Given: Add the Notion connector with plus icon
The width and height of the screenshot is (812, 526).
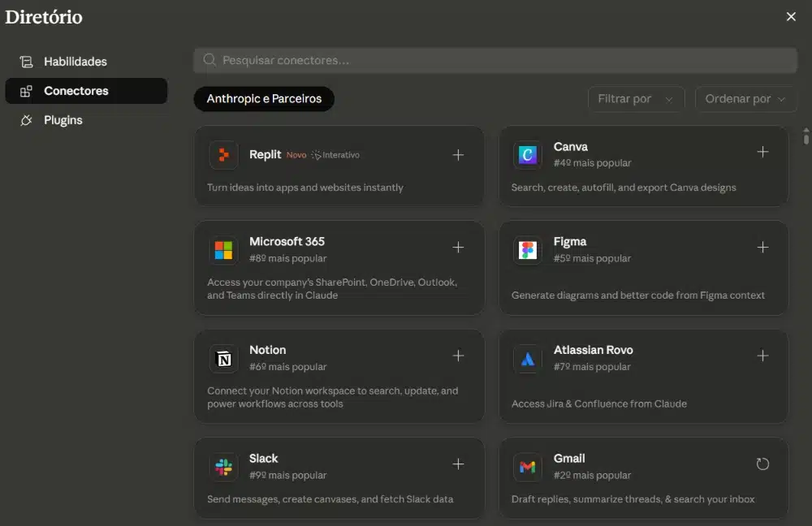Looking at the screenshot, I should (x=458, y=356).
